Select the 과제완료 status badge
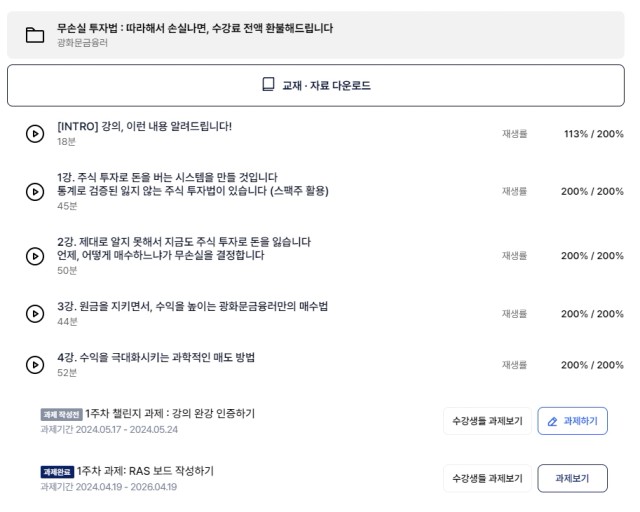640x512 pixels. point(57,472)
